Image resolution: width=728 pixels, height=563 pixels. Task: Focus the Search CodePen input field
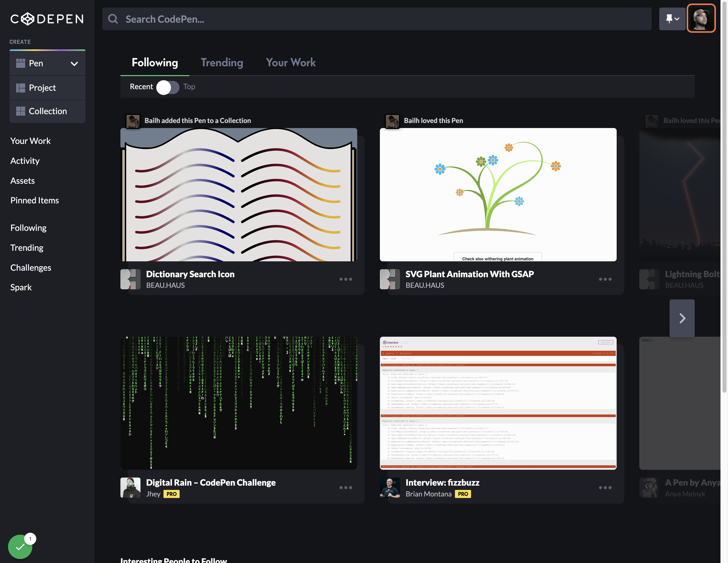(377, 19)
